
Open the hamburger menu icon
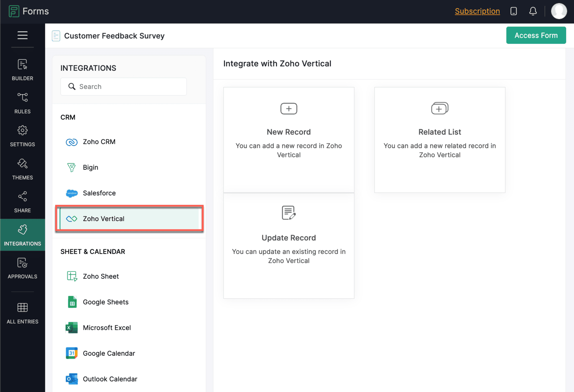22,35
